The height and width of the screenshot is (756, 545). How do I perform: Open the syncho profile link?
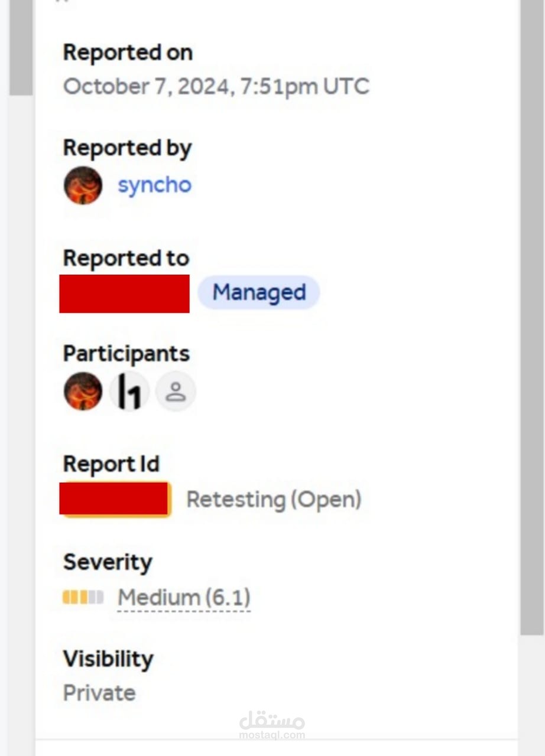(x=154, y=185)
